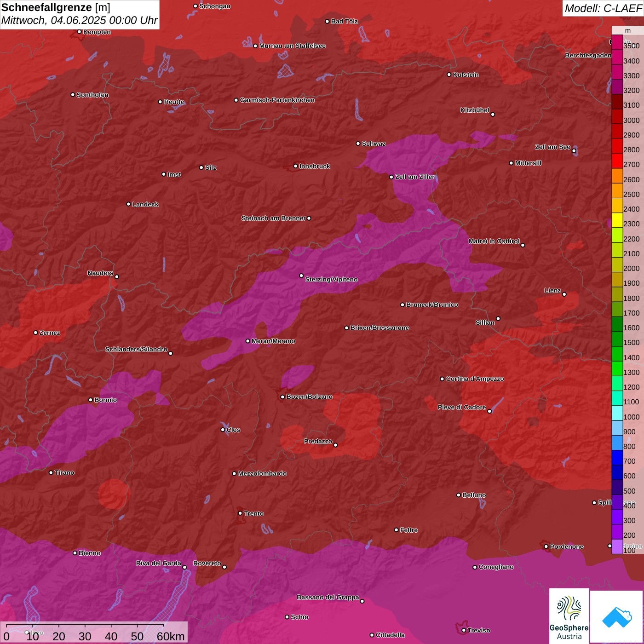644x644 pixels.
Task: Click the Landeck city label
Action: [145, 204]
